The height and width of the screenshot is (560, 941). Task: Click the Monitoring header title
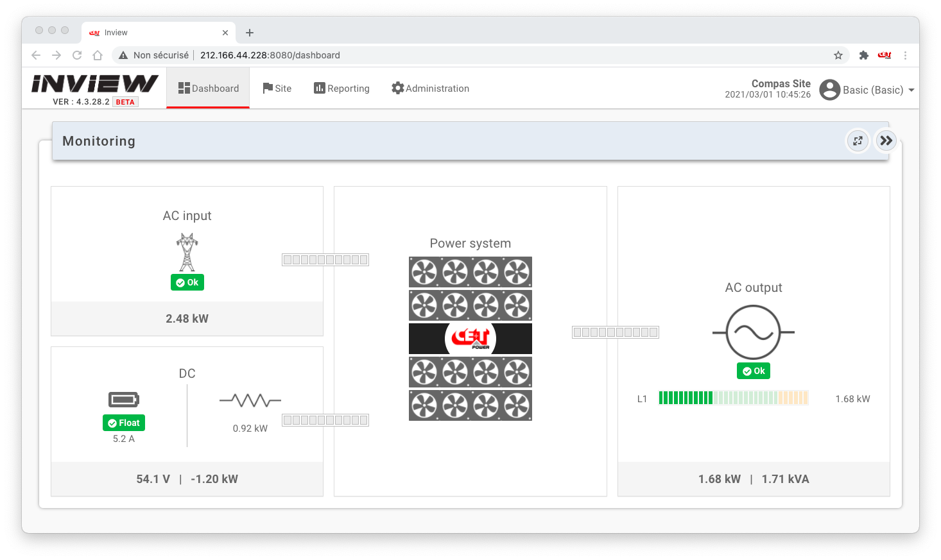click(x=99, y=141)
